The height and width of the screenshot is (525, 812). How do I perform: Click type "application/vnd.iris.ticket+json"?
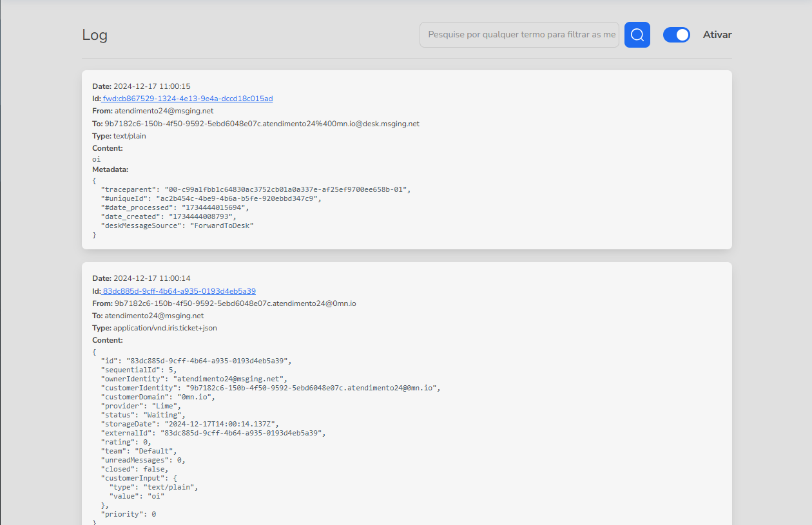click(x=165, y=328)
